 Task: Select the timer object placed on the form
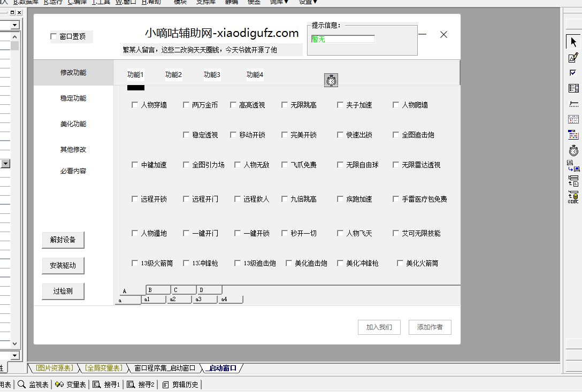[331, 80]
